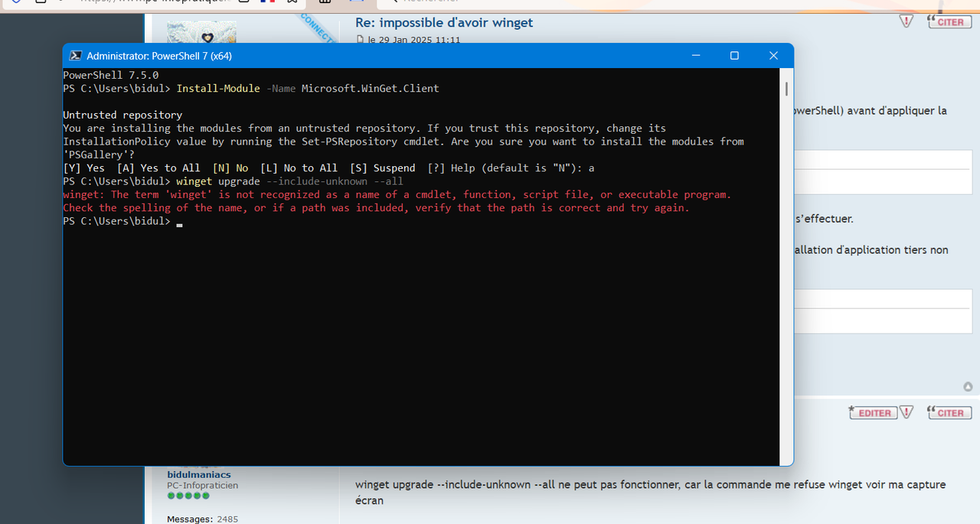Click the EDITER button in the forum
This screenshot has width=980, height=524.
point(872,412)
